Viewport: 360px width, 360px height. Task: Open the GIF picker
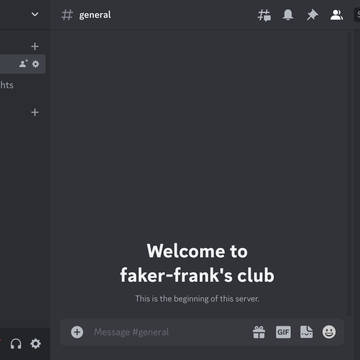[283, 332]
